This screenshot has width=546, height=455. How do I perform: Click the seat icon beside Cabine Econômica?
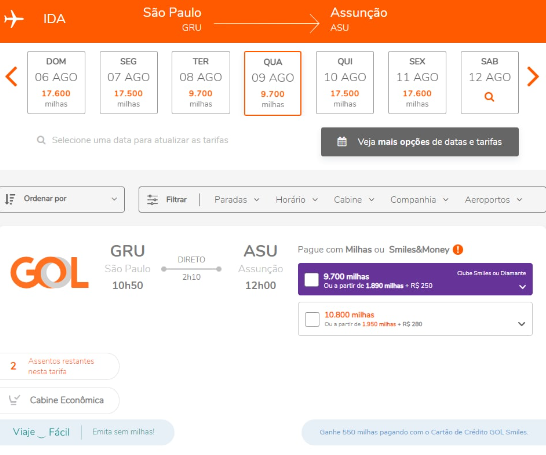point(14,400)
